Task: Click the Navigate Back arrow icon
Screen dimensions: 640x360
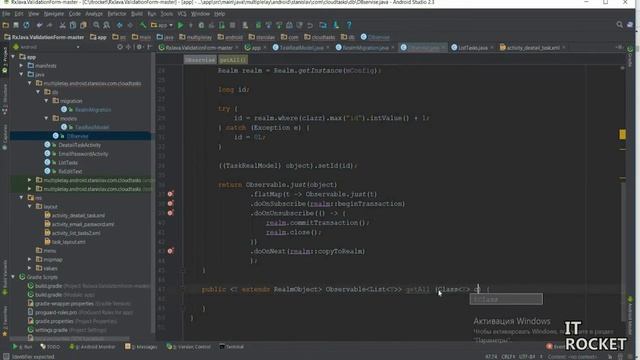Action: point(120,25)
